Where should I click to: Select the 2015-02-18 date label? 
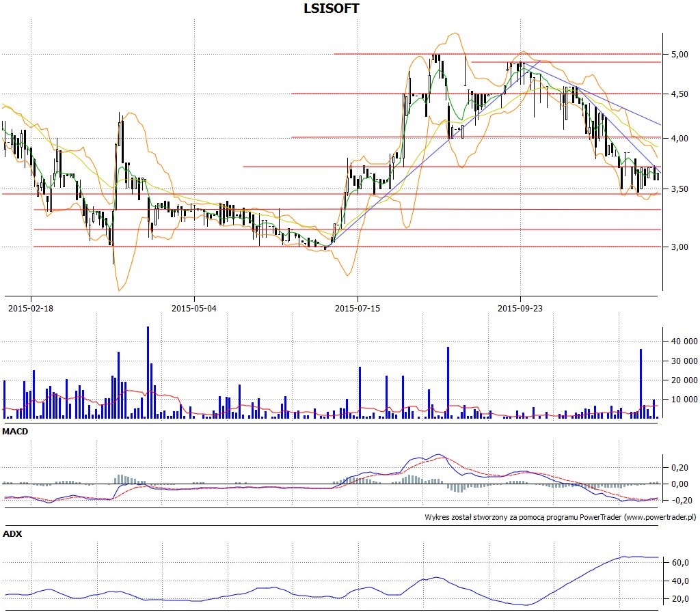[x=31, y=308]
